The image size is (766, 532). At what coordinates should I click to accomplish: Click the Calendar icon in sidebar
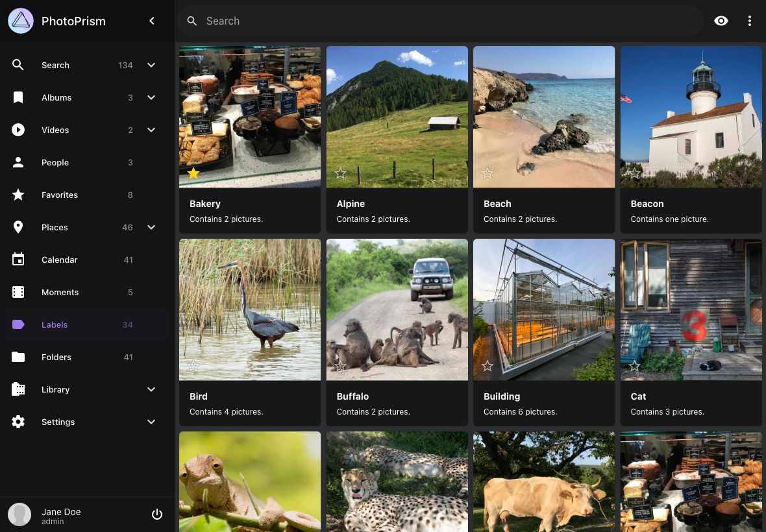point(18,260)
